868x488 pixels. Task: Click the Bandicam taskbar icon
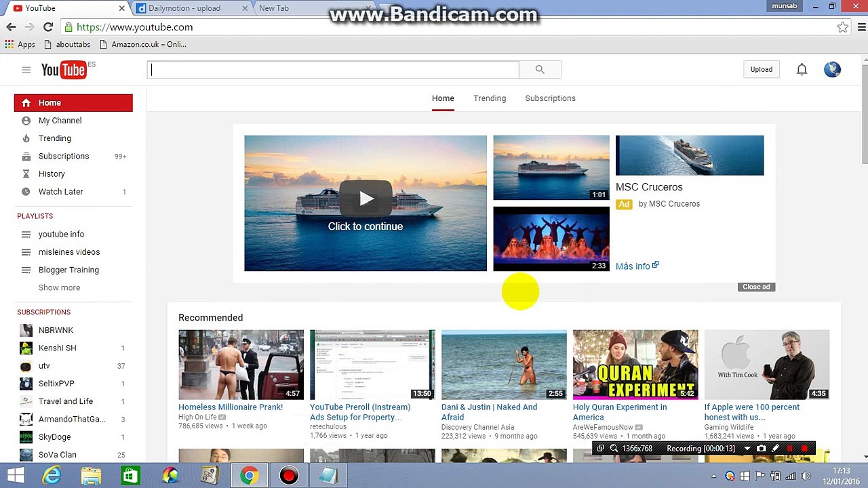coord(289,476)
